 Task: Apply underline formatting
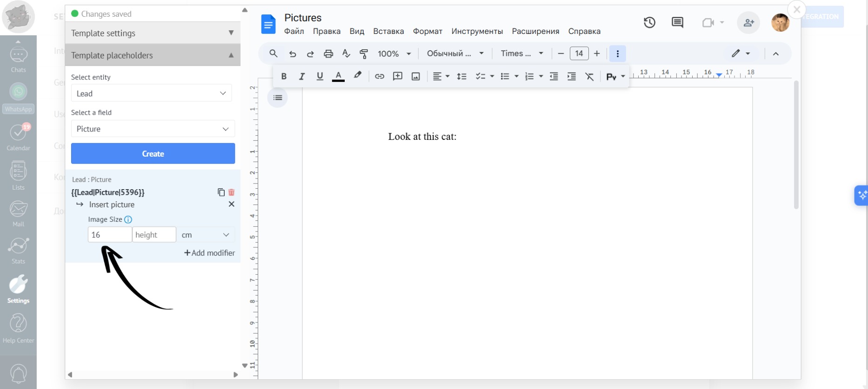point(320,77)
